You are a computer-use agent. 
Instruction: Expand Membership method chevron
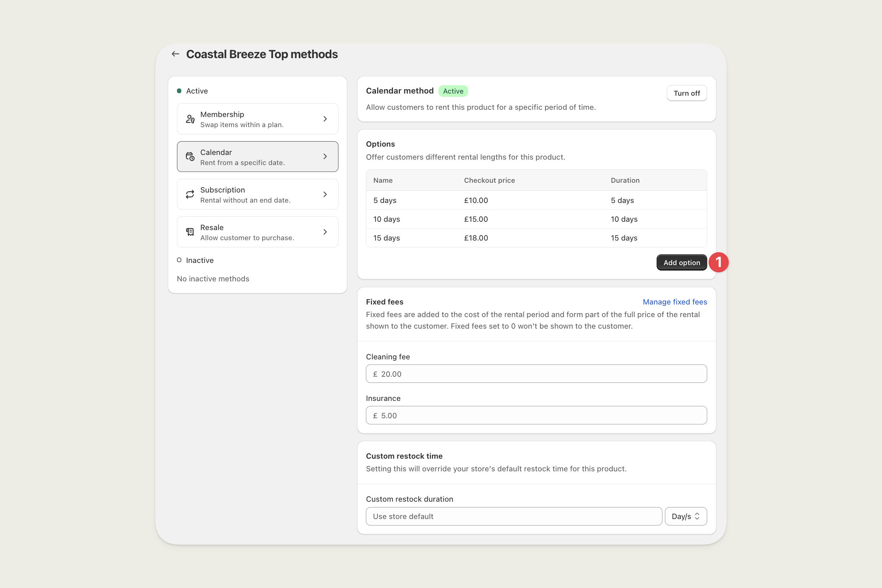point(325,119)
